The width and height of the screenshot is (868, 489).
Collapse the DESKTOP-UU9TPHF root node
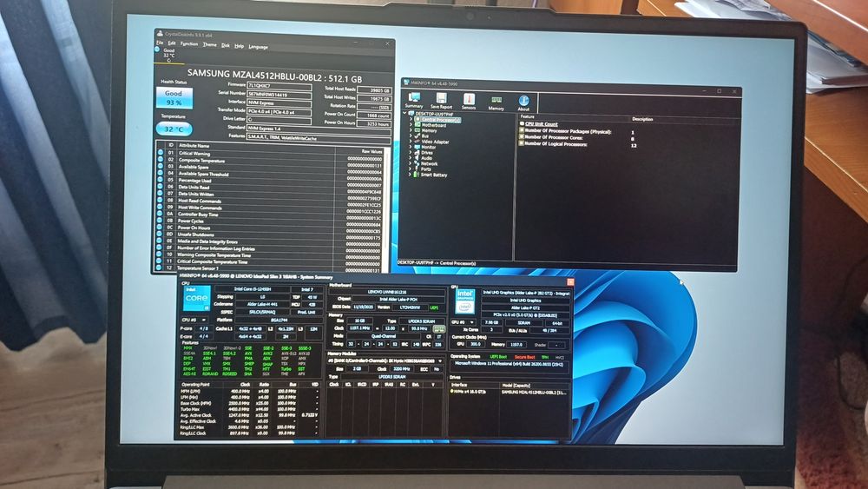click(x=404, y=114)
